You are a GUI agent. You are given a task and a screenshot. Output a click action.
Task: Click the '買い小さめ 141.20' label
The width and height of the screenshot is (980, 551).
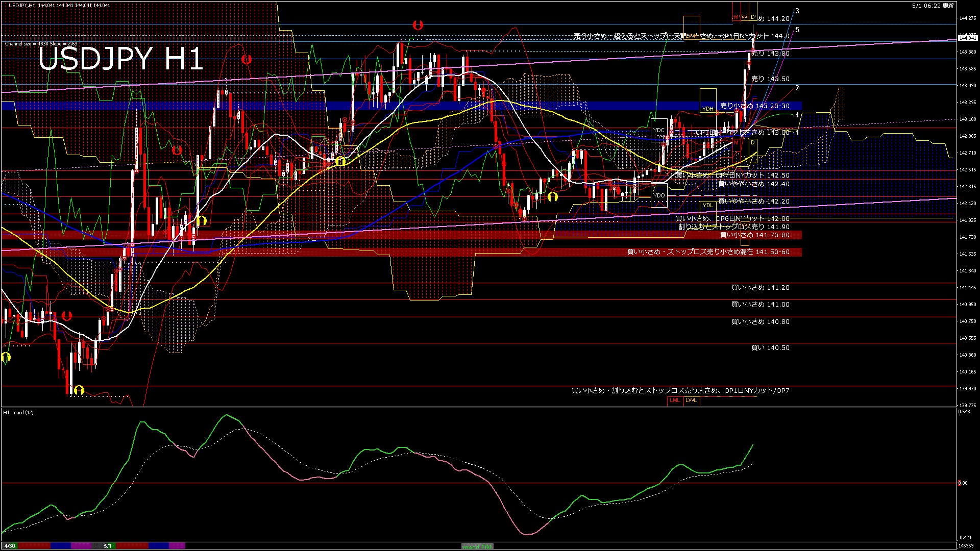[760, 287]
